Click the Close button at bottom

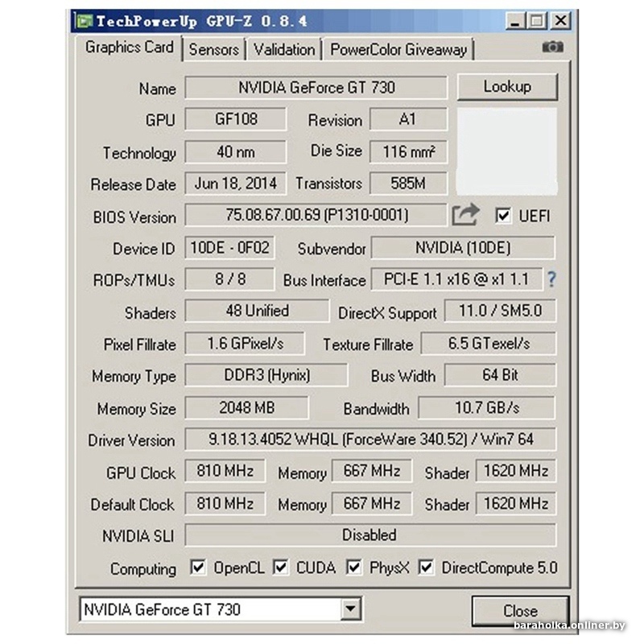(x=520, y=611)
